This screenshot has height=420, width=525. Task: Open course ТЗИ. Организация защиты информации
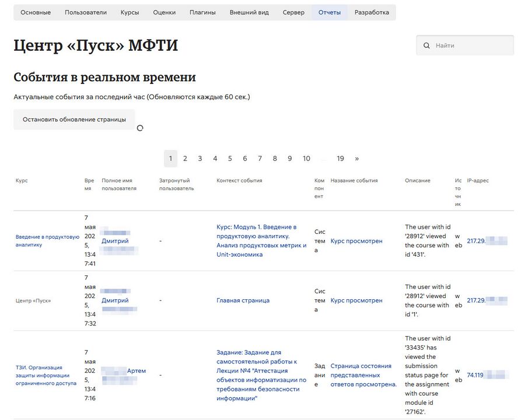pyautogui.click(x=46, y=376)
